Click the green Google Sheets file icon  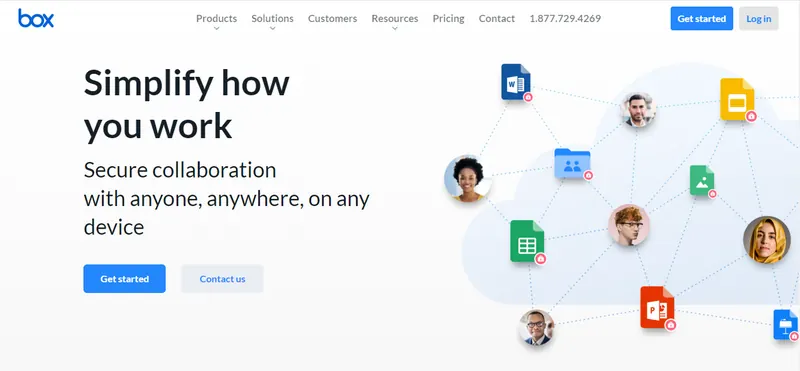527,241
